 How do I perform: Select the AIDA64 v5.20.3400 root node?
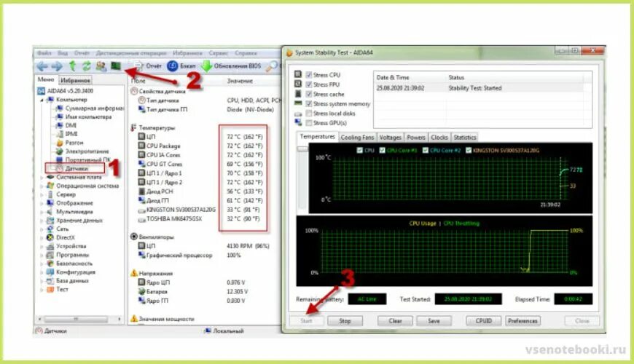(66, 91)
